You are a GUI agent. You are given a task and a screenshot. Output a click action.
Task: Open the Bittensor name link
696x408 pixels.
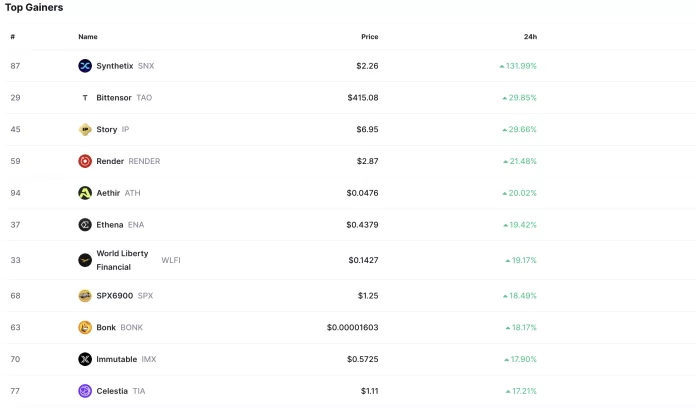(115, 98)
